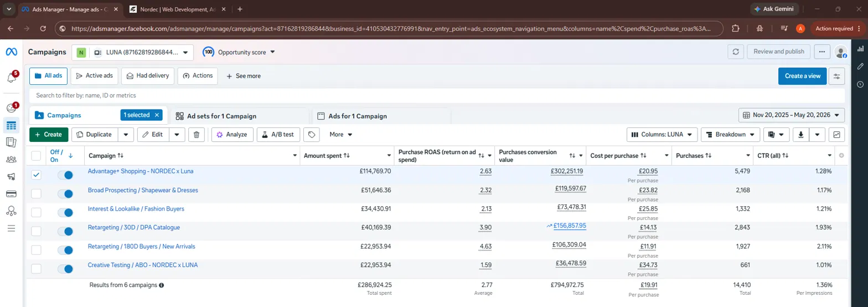Uncheck the Advantage+ Shopping campaign checkbox

click(x=36, y=175)
